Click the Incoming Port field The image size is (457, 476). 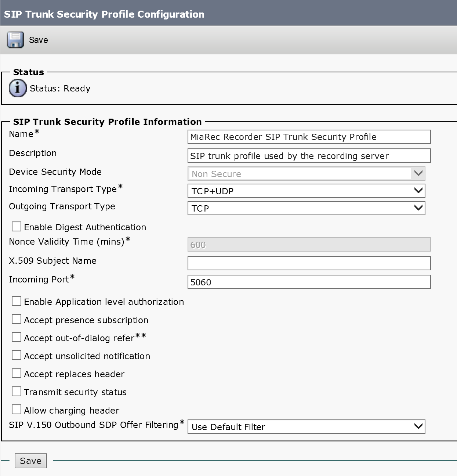pyautogui.click(x=309, y=282)
